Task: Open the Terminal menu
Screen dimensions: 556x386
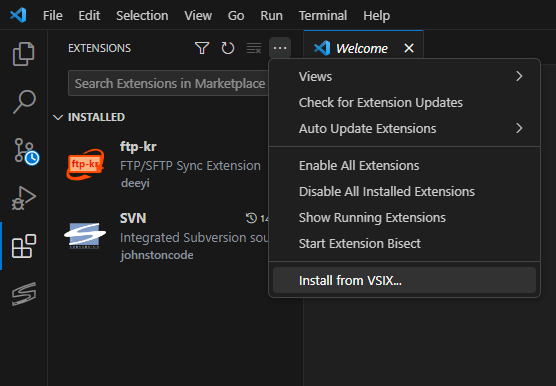Action: (x=323, y=16)
